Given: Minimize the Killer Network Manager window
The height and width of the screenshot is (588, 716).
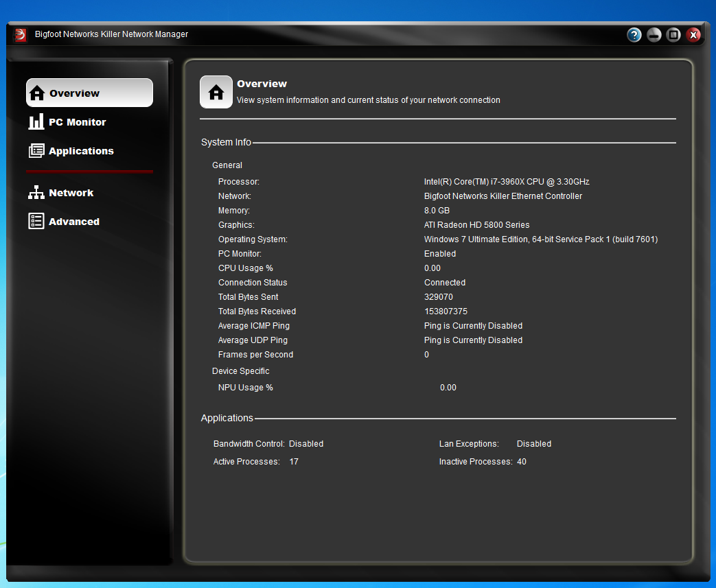Looking at the screenshot, I should coord(654,35).
